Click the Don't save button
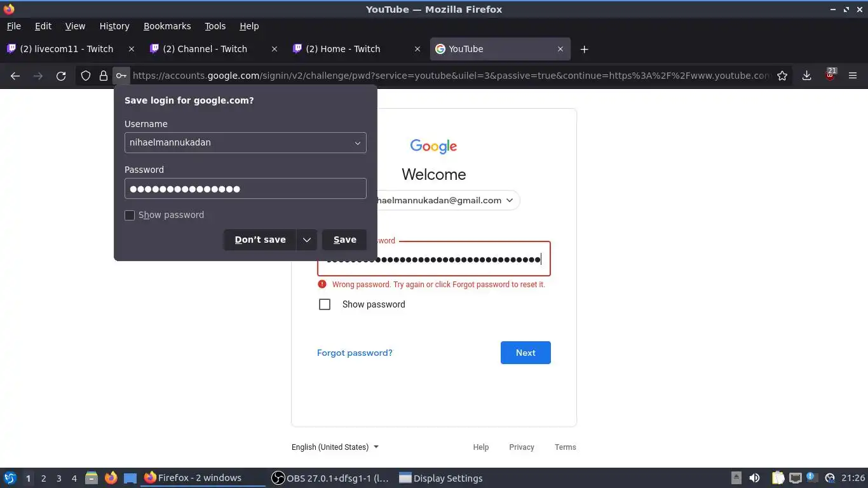 (260, 240)
